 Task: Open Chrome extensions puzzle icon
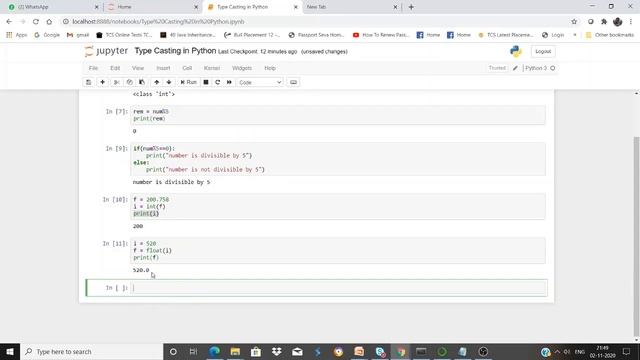point(604,22)
